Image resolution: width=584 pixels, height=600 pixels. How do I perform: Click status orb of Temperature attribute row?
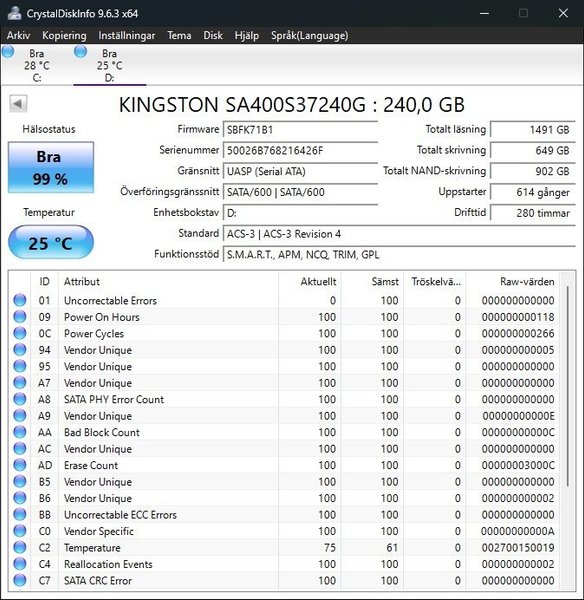[x=20, y=548]
